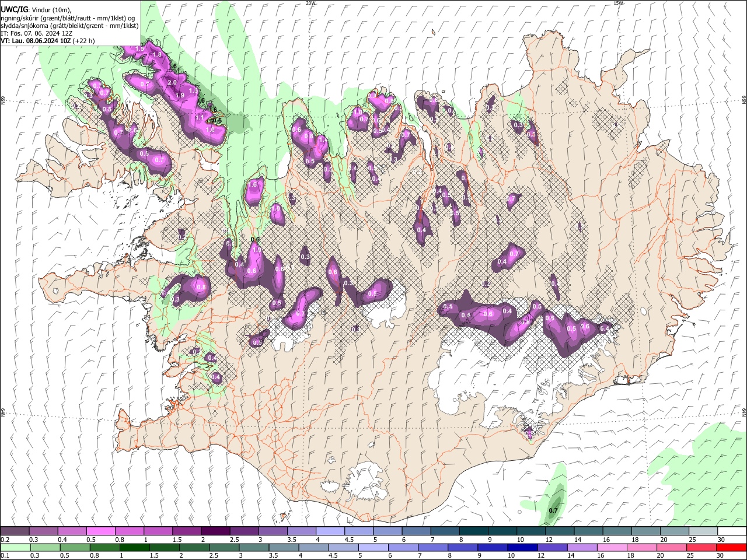Click the bright pink 0.5–0.8 swatch in the purple legend
This screenshot has width=747, height=560.
pyautogui.click(x=100, y=531)
